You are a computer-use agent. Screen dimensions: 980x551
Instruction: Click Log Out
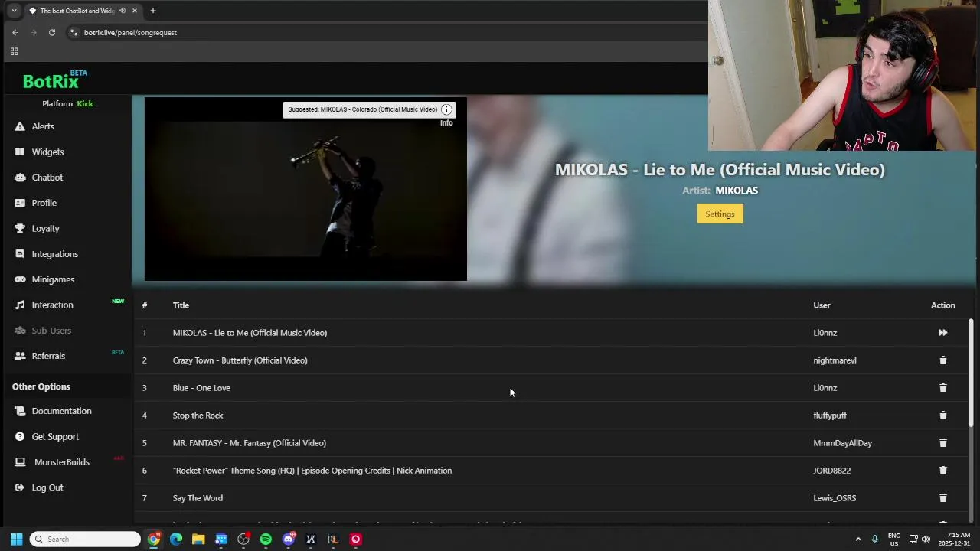tap(47, 487)
